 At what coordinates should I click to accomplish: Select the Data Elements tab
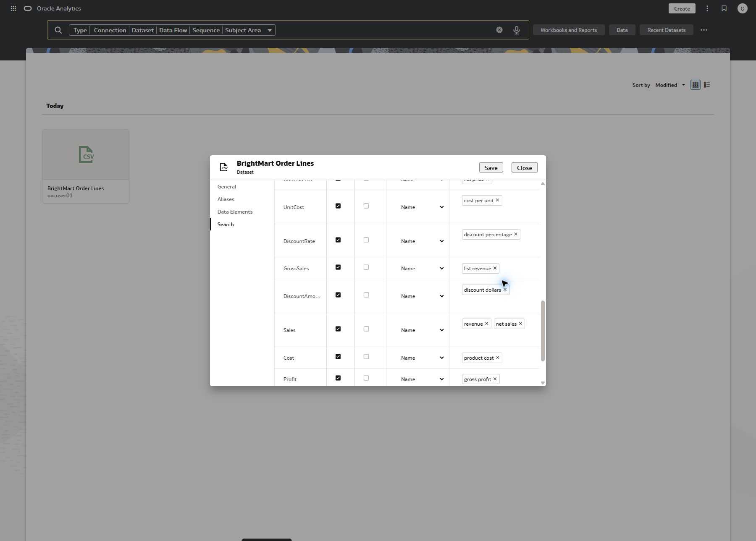point(235,212)
